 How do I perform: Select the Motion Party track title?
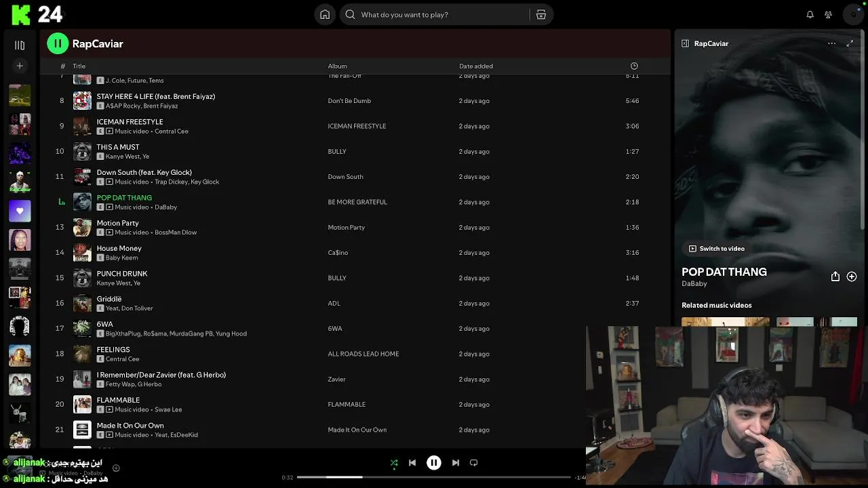(117, 223)
